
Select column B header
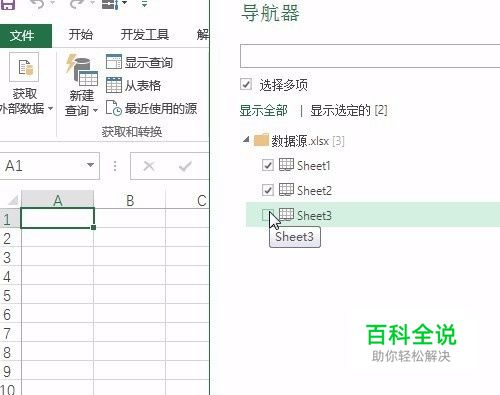click(130, 200)
